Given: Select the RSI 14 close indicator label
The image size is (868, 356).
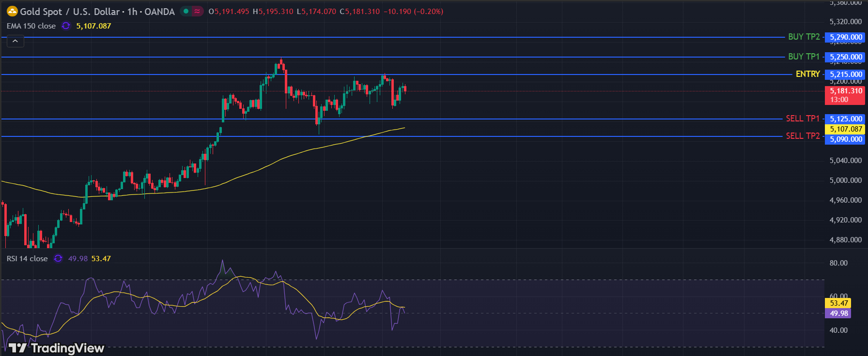Looking at the screenshot, I should (27, 259).
